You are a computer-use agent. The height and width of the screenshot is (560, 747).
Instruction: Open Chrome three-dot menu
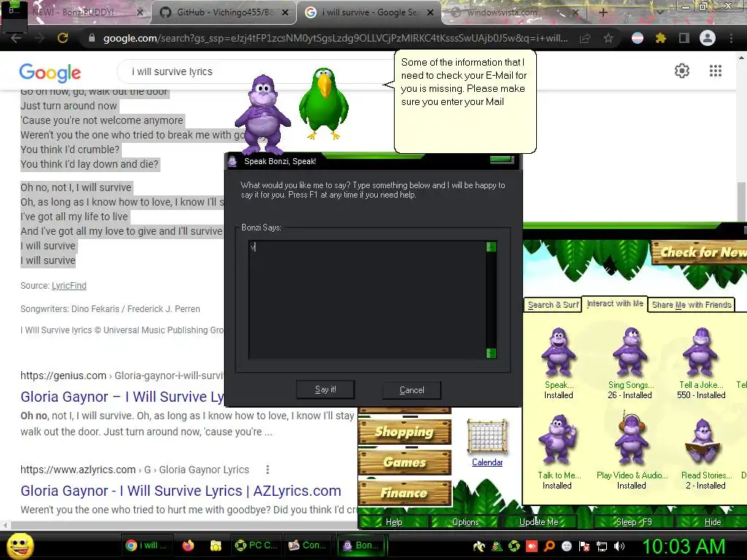click(x=731, y=38)
